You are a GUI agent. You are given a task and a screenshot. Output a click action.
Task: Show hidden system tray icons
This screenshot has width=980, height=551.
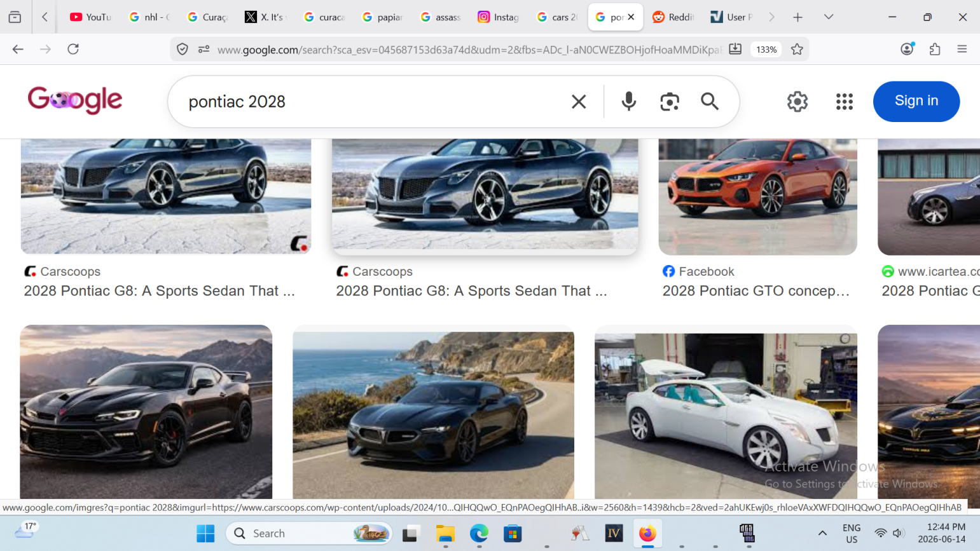(x=822, y=533)
